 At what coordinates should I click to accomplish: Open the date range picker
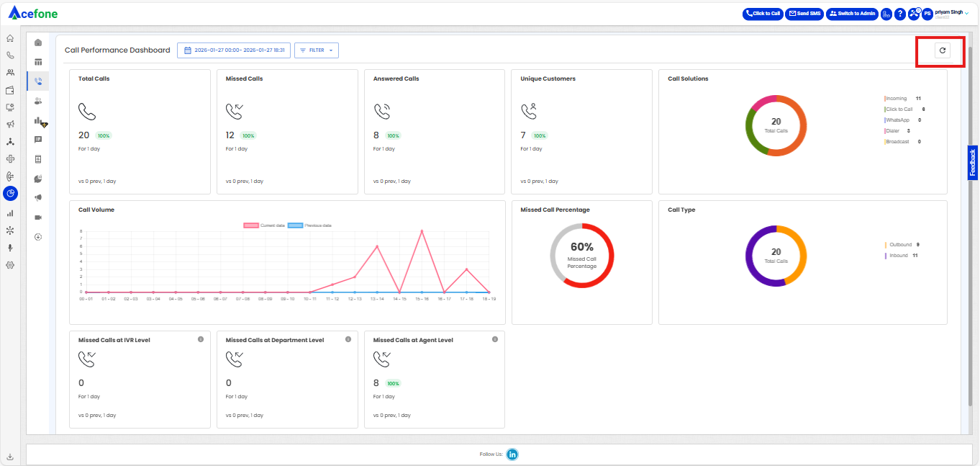[x=234, y=50]
